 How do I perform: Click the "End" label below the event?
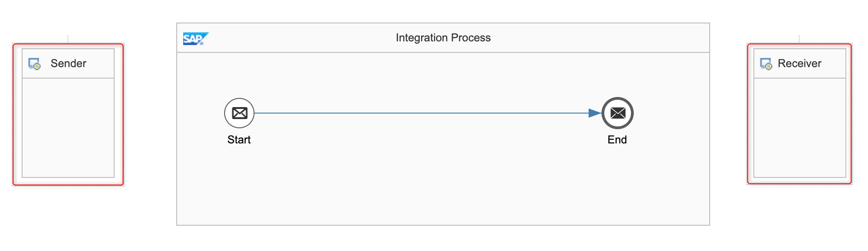pos(617,140)
